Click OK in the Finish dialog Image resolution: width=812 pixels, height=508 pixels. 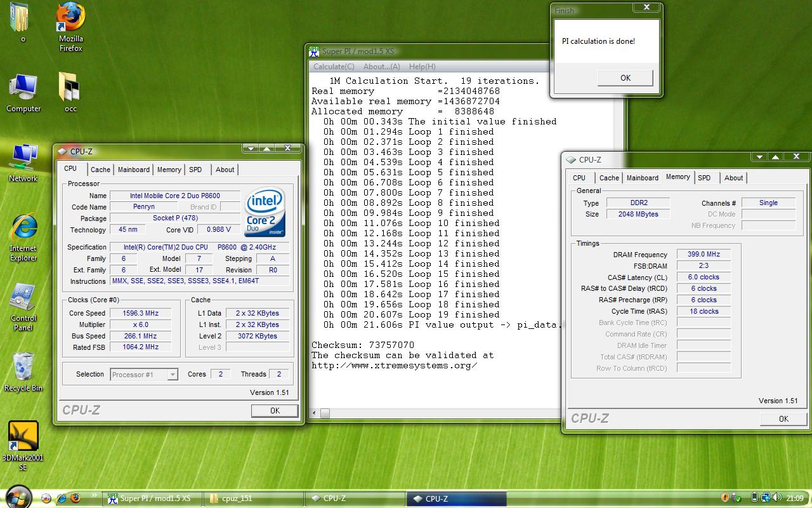tap(625, 77)
